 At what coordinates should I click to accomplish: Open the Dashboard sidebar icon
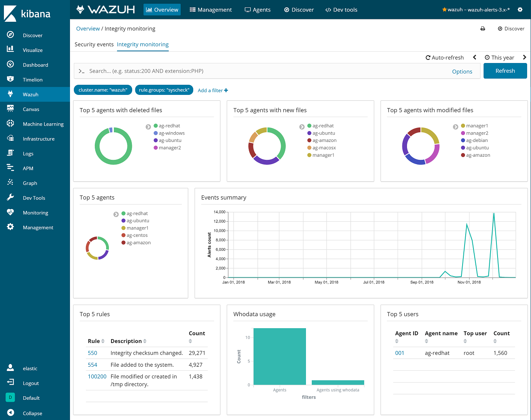(10, 65)
